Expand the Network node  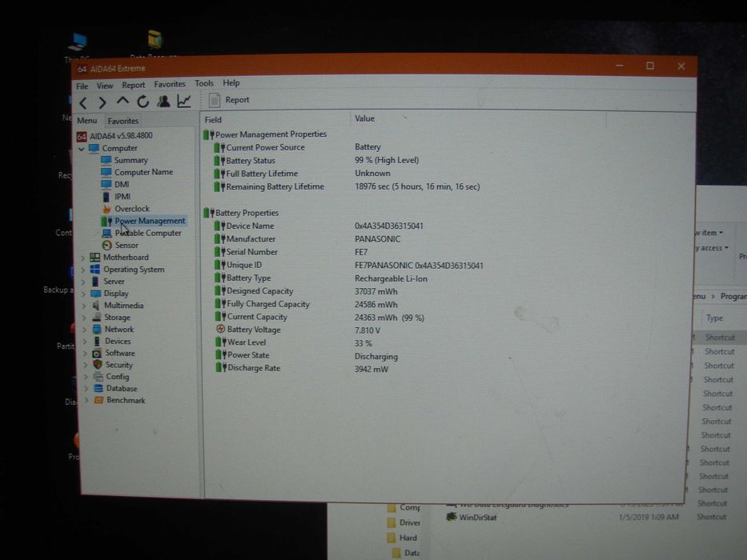(x=86, y=330)
